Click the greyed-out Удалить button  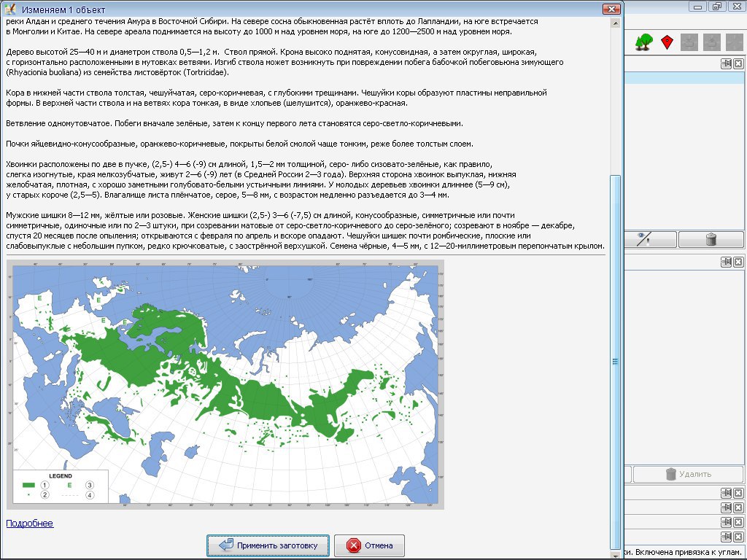point(688,474)
